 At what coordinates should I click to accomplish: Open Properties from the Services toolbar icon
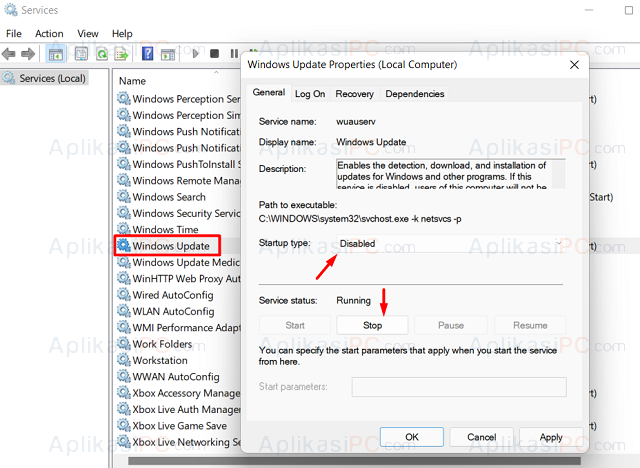point(81,53)
